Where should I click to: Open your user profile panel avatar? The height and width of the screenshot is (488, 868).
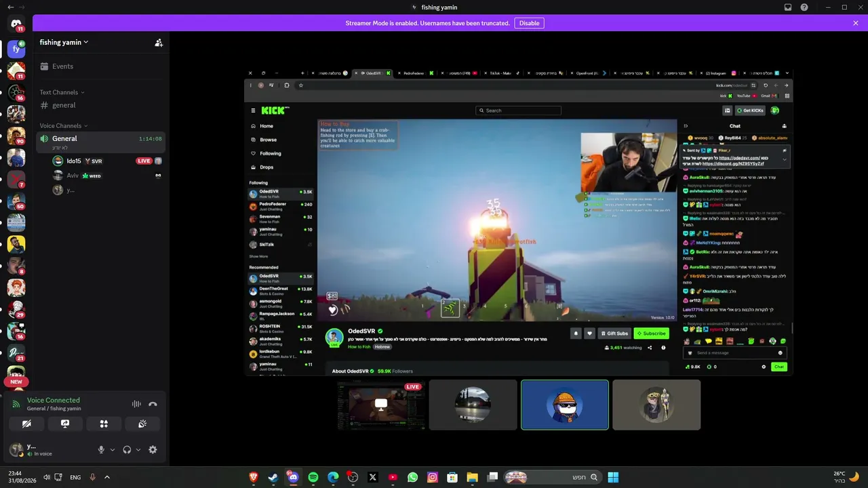16,449
